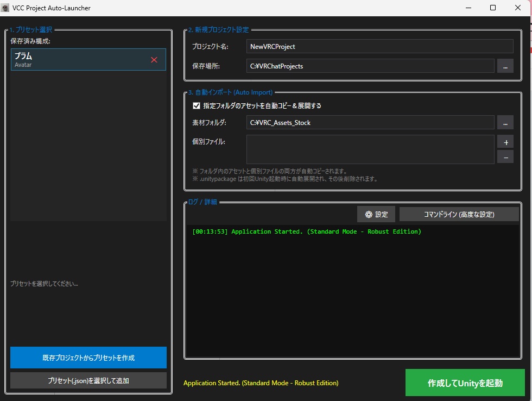Add an individual file with the plus icon
532x401 pixels.
(x=505, y=141)
